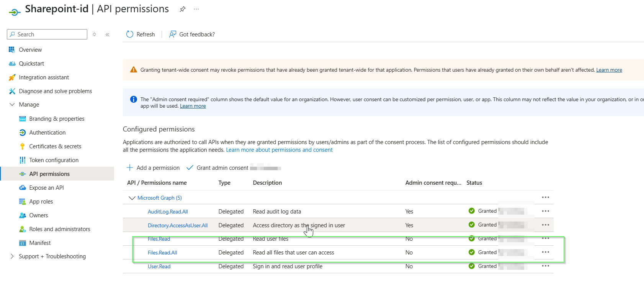Click the plus icon for Add a permission
Image resolution: width=644 pixels, height=284 pixels.
pos(130,168)
